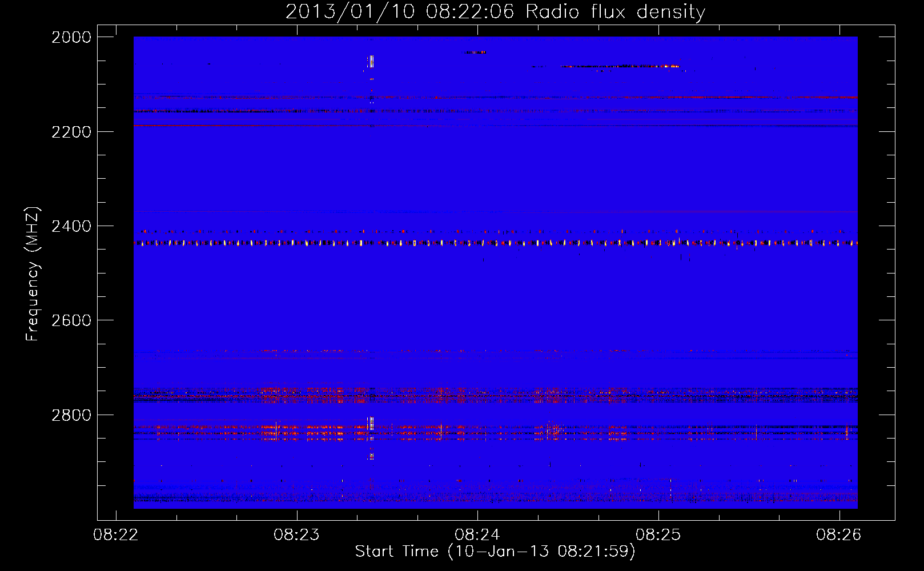
Task: Click the 2400 frequency tick label
Action: 71,227
